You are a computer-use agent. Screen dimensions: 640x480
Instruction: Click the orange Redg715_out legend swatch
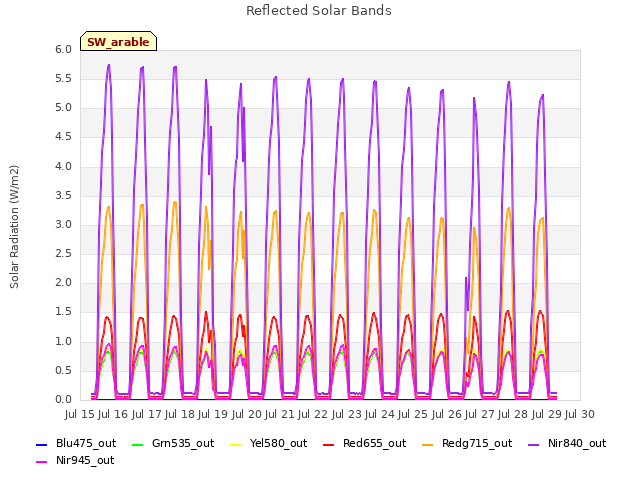click(x=428, y=444)
